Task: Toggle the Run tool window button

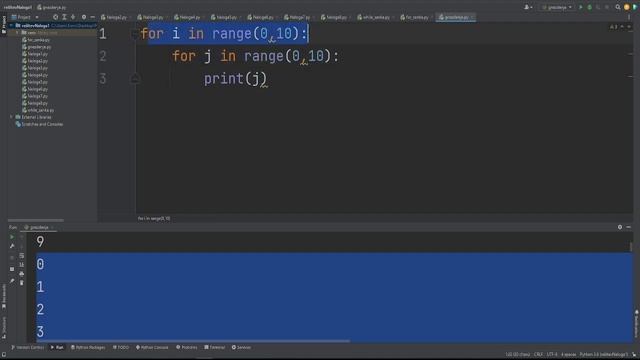Action: [57, 347]
